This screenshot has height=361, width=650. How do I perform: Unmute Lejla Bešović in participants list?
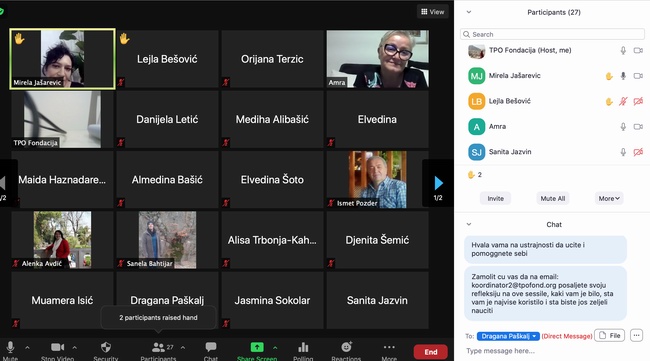click(x=623, y=101)
